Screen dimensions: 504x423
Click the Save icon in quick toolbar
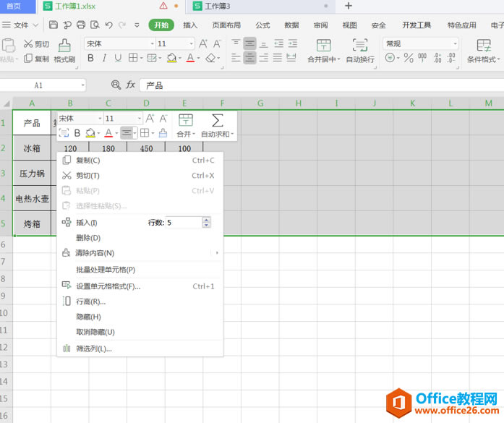click(53, 25)
